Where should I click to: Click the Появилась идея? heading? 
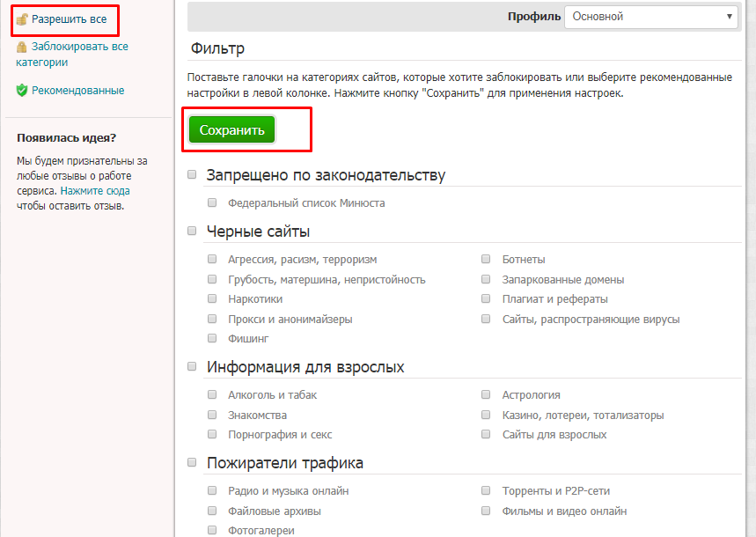pyautogui.click(x=67, y=138)
